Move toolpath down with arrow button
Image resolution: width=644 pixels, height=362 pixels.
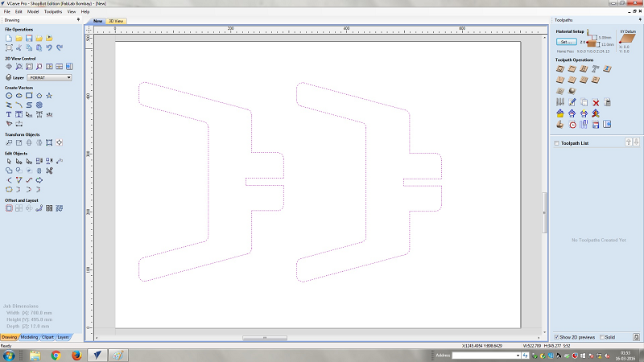tap(636, 142)
